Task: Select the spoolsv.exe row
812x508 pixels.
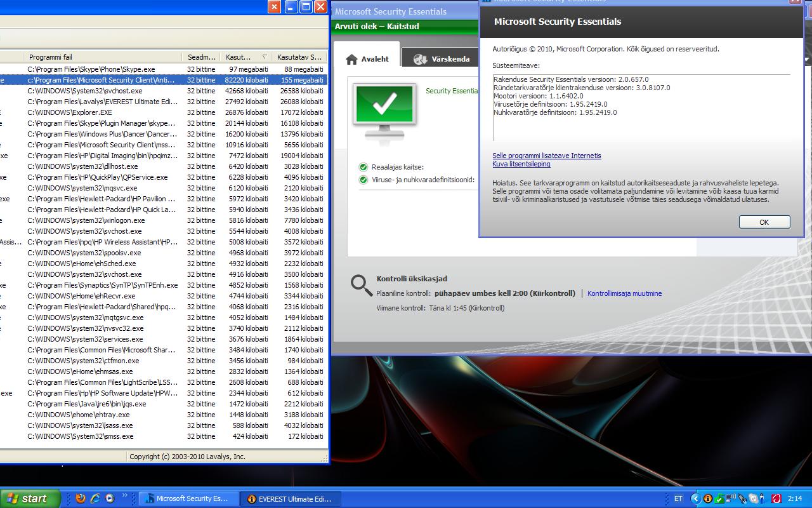Action: click(164, 253)
